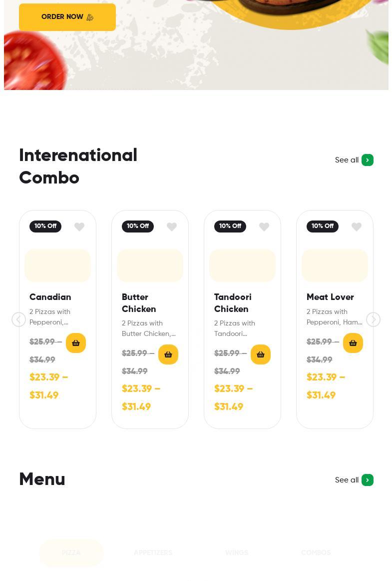This screenshot has height=581, width=392.
Task: Advance carousel with next arrow
Action: tap(373, 319)
